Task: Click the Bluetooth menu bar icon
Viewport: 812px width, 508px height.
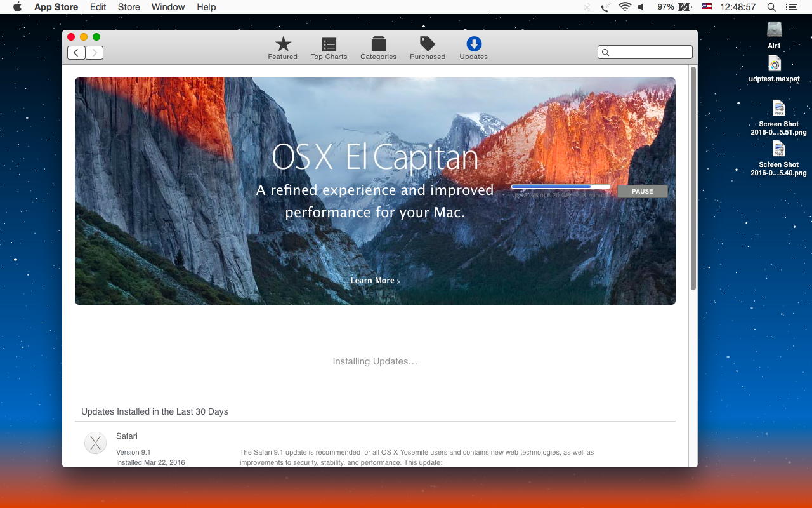Action: [587, 7]
